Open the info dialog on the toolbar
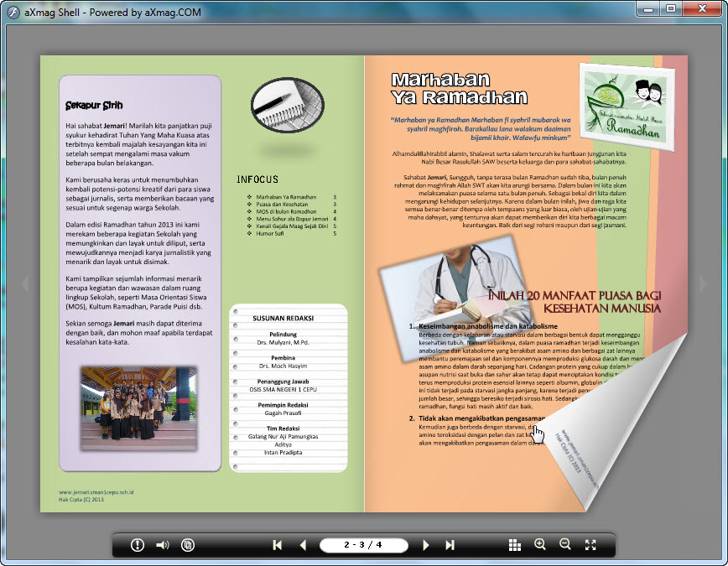 click(x=136, y=544)
